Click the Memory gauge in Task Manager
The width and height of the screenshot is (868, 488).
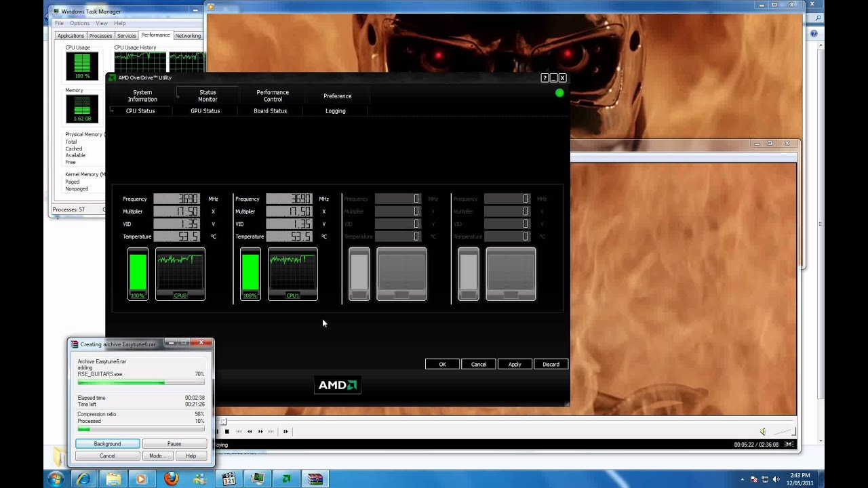pyautogui.click(x=81, y=109)
